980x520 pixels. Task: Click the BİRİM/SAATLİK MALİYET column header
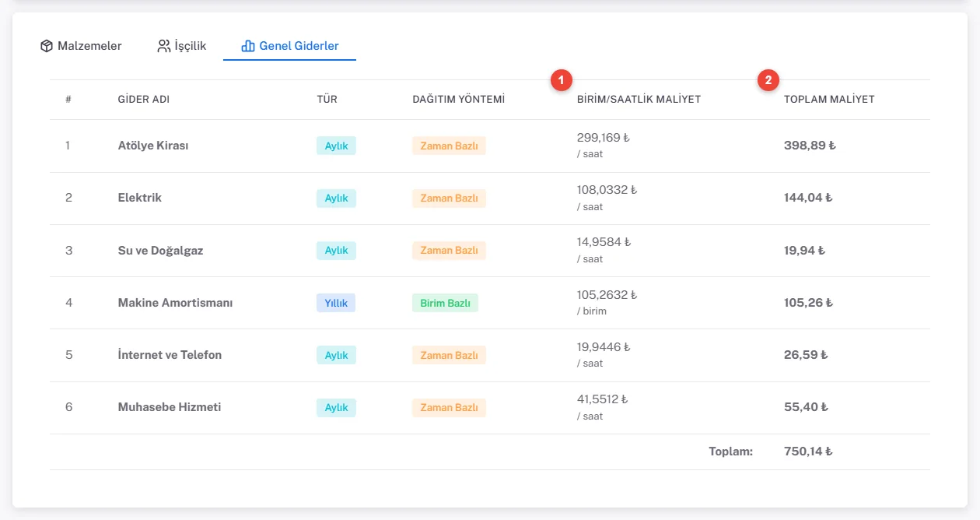(639, 100)
